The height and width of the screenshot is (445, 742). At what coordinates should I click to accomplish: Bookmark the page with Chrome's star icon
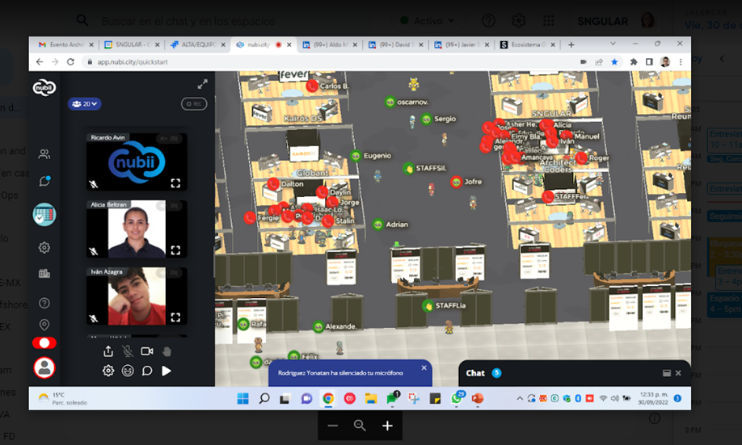[x=614, y=62]
